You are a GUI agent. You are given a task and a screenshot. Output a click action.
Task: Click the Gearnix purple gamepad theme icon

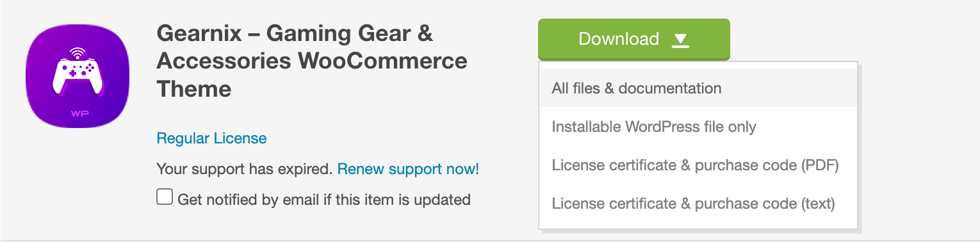click(78, 76)
